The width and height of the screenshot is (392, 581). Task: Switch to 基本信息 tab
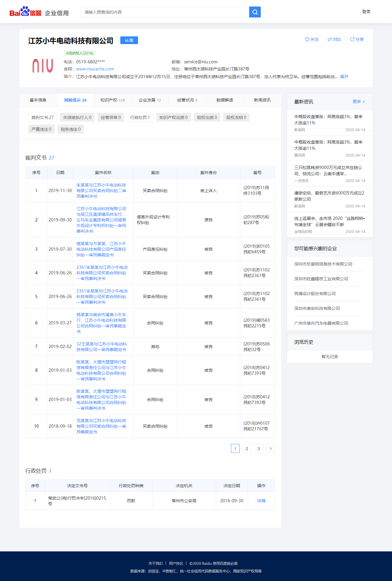[38, 100]
